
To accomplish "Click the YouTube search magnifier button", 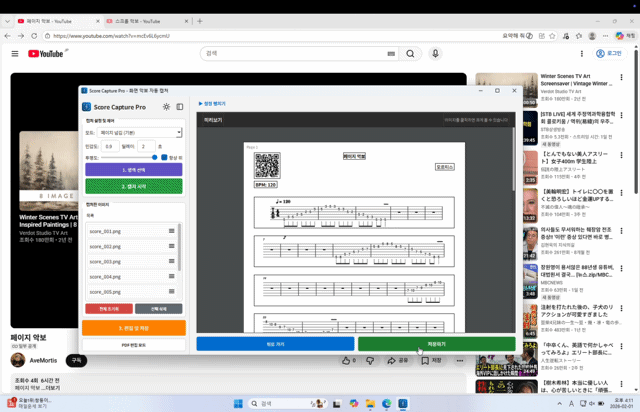I will (410, 54).
